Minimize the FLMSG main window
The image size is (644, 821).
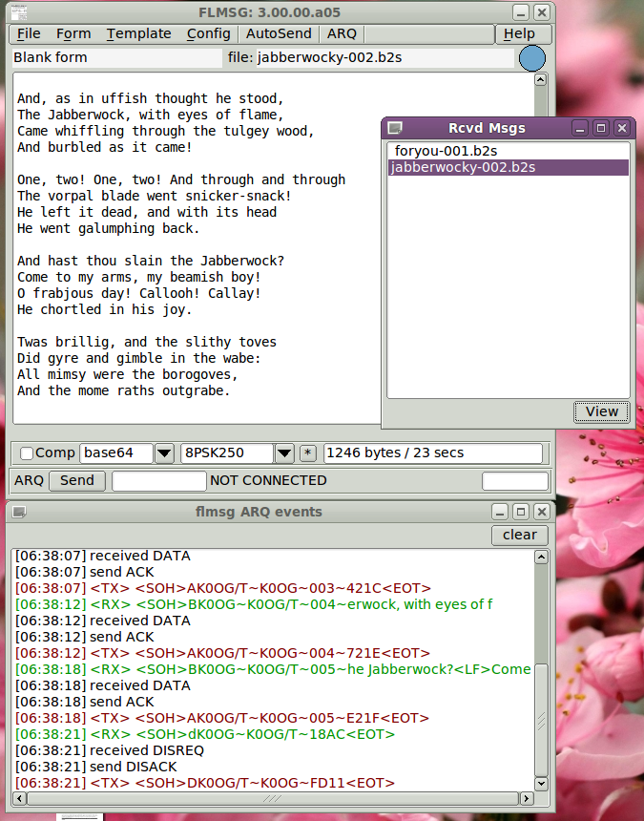pos(521,12)
